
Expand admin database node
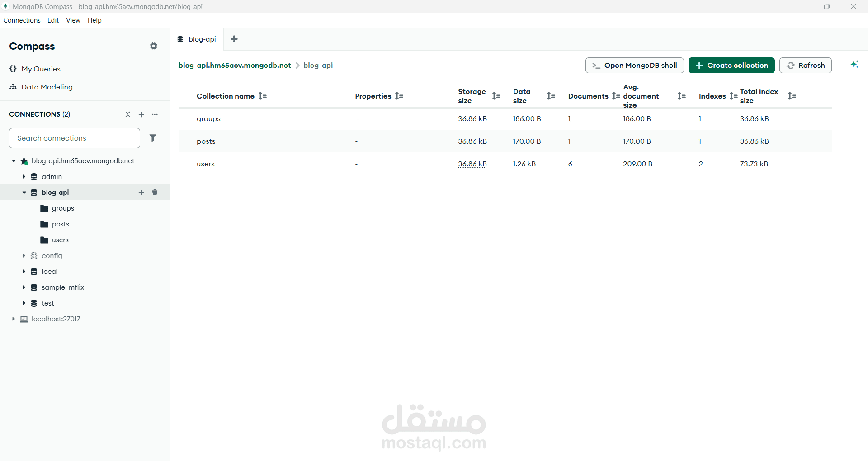pos(24,177)
